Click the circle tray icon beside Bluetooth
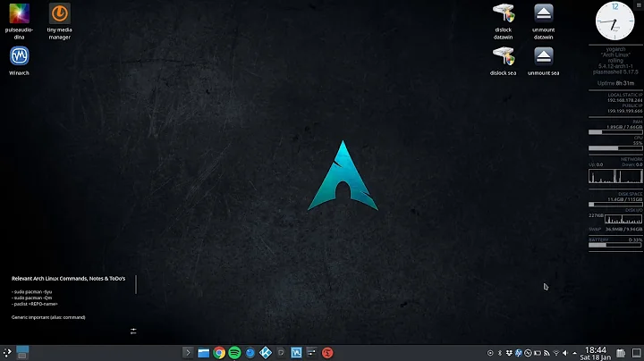The image size is (644, 361). (x=490, y=353)
